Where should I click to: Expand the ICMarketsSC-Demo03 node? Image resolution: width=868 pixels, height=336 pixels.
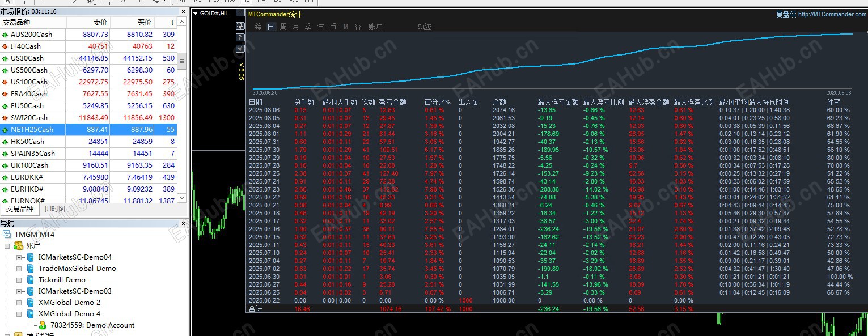pos(19,291)
